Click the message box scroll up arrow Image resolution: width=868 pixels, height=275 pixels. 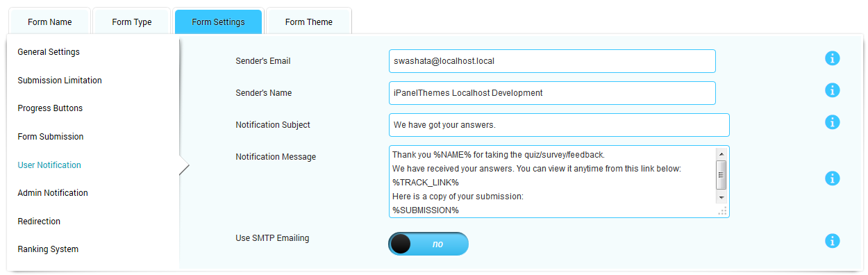click(721, 153)
